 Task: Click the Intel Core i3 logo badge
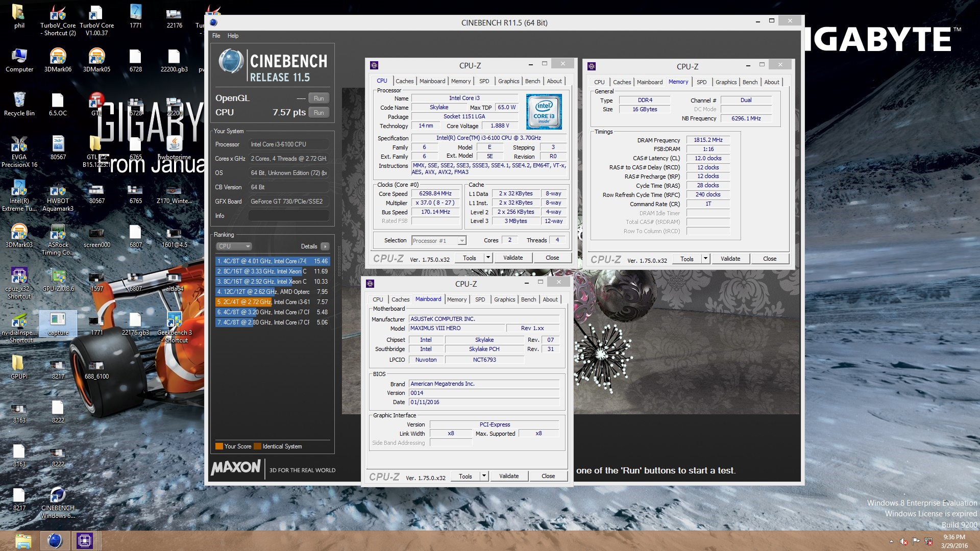tap(544, 112)
